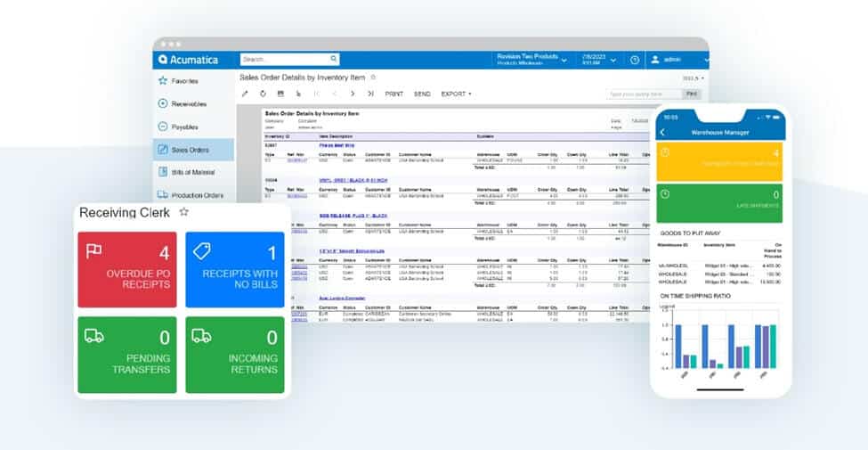Open the 2023.5 dropdown below the header
The image size is (868, 450).
[x=694, y=78]
